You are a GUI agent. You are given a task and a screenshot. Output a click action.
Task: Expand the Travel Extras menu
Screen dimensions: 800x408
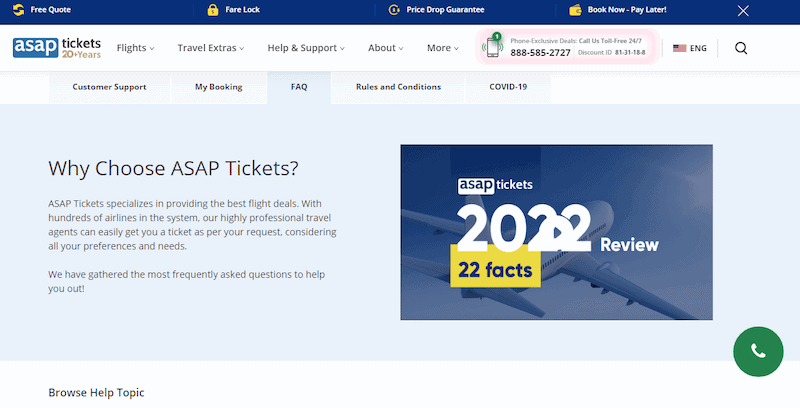[211, 48]
